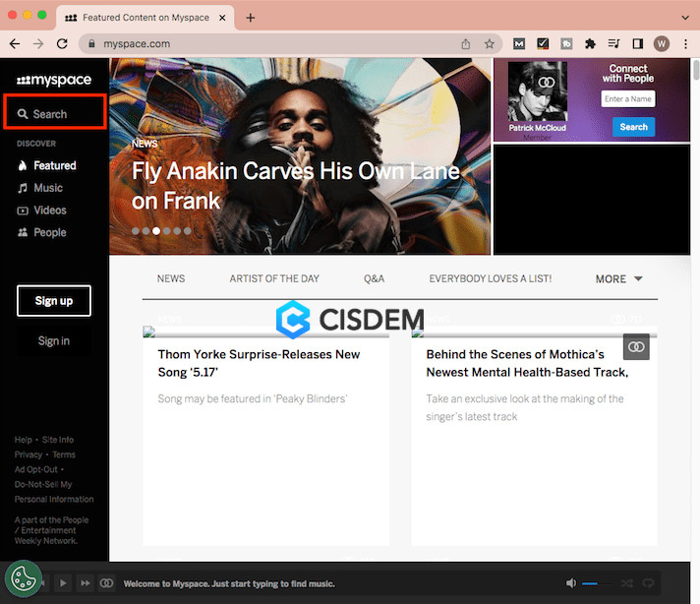Open the Search item in the sidebar
The width and height of the screenshot is (700, 604).
(x=54, y=112)
